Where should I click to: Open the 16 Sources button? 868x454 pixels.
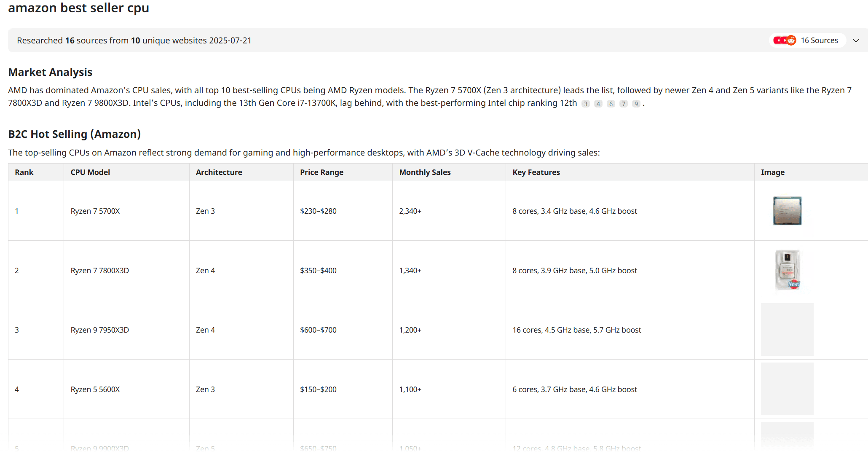[807, 40]
